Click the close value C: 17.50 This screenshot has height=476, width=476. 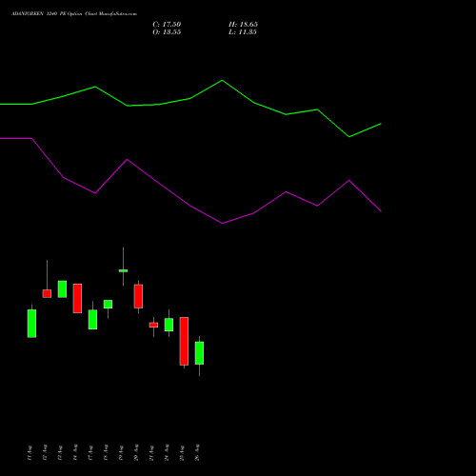pos(167,25)
